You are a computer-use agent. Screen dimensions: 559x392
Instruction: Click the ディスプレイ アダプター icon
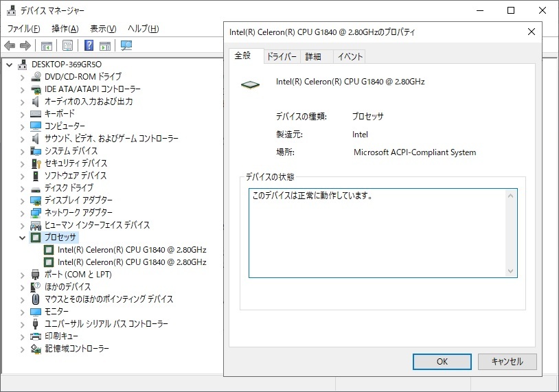36,200
